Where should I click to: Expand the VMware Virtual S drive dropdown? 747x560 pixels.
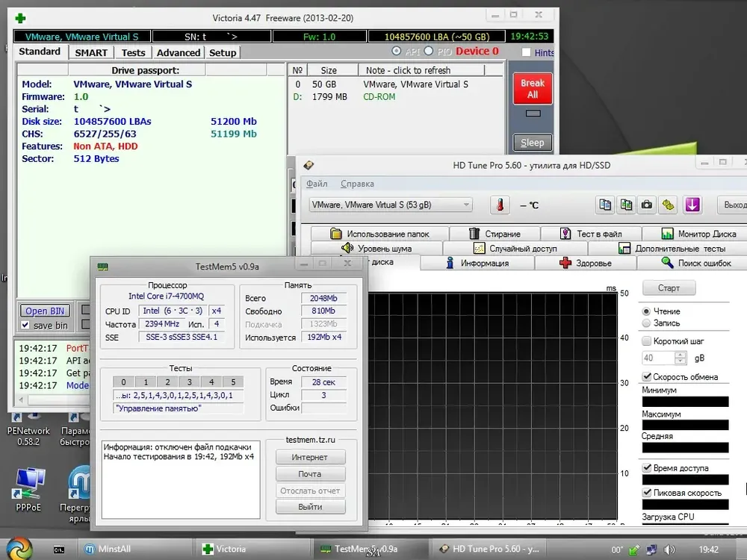(466, 205)
